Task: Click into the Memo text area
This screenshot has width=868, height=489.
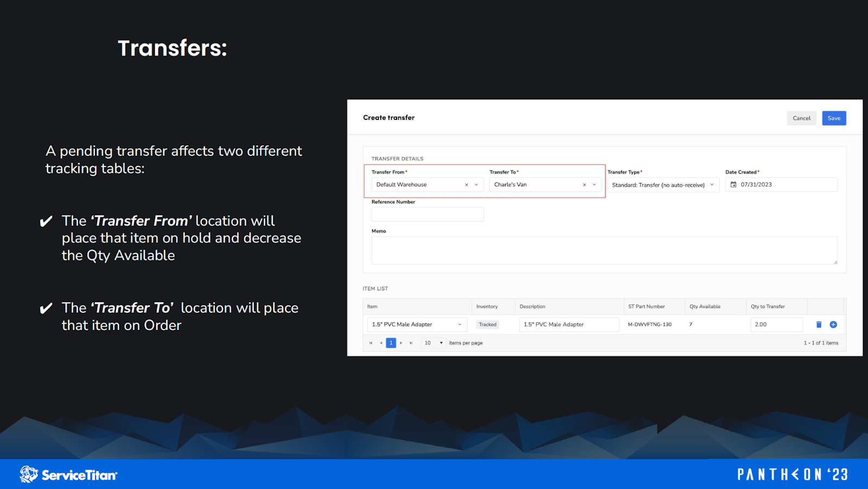Action: 604,250
